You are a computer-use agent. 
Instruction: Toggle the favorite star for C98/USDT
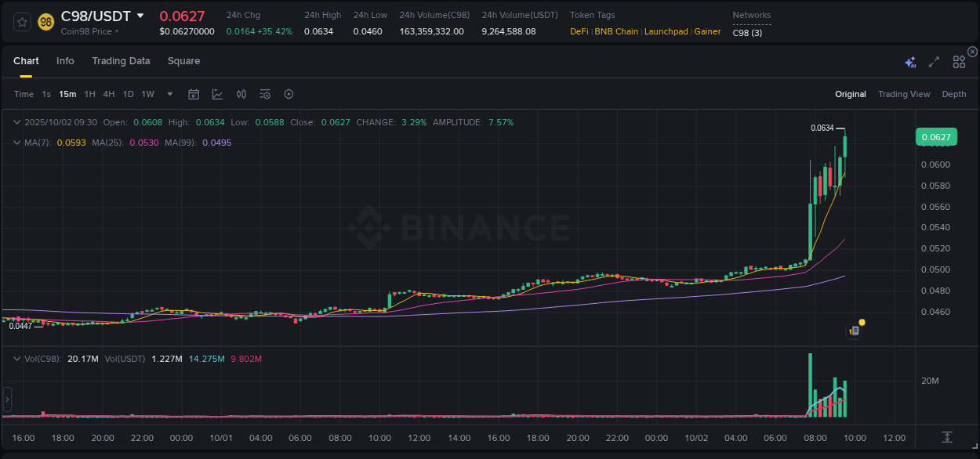click(x=21, y=21)
